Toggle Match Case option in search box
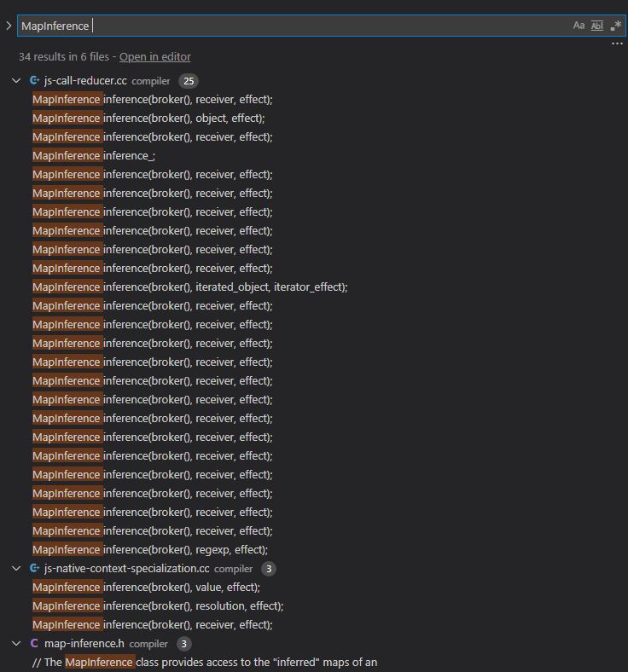 tap(579, 26)
